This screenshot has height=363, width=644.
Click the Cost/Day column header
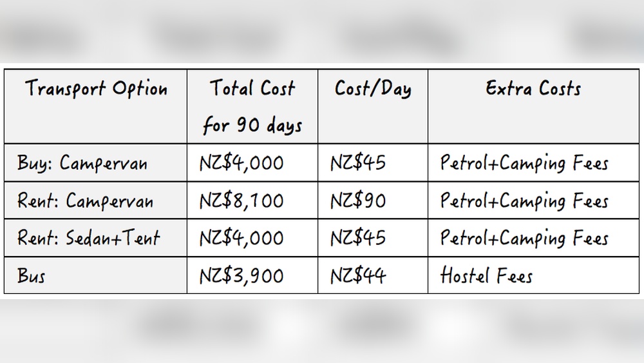coord(373,106)
